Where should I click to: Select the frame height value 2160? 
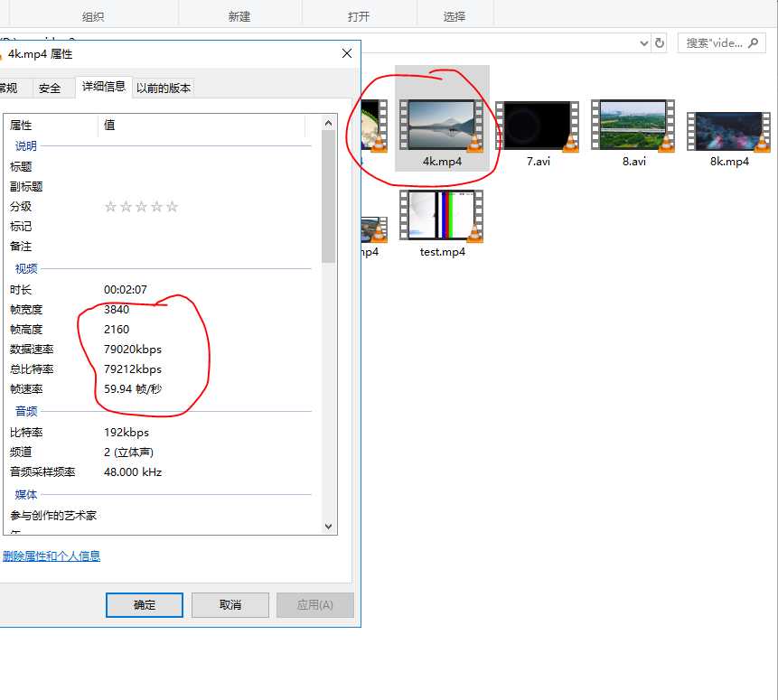(117, 330)
